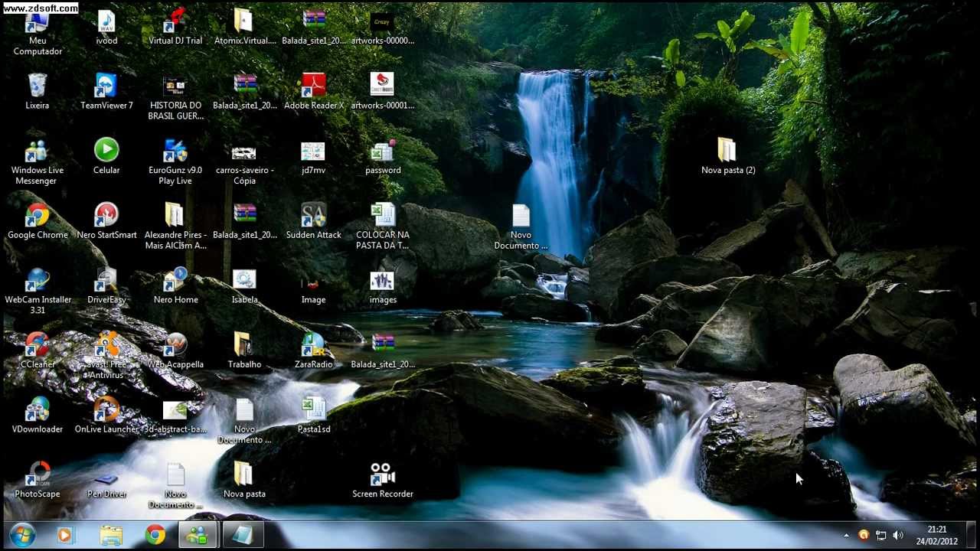The width and height of the screenshot is (980, 551).
Task: Select the password file icon
Action: point(382,156)
